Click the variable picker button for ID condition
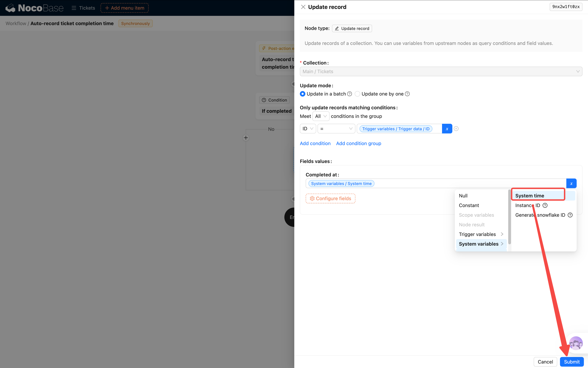Image resolution: width=588 pixels, height=368 pixels. pyautogui.click(x=447, y=129)
